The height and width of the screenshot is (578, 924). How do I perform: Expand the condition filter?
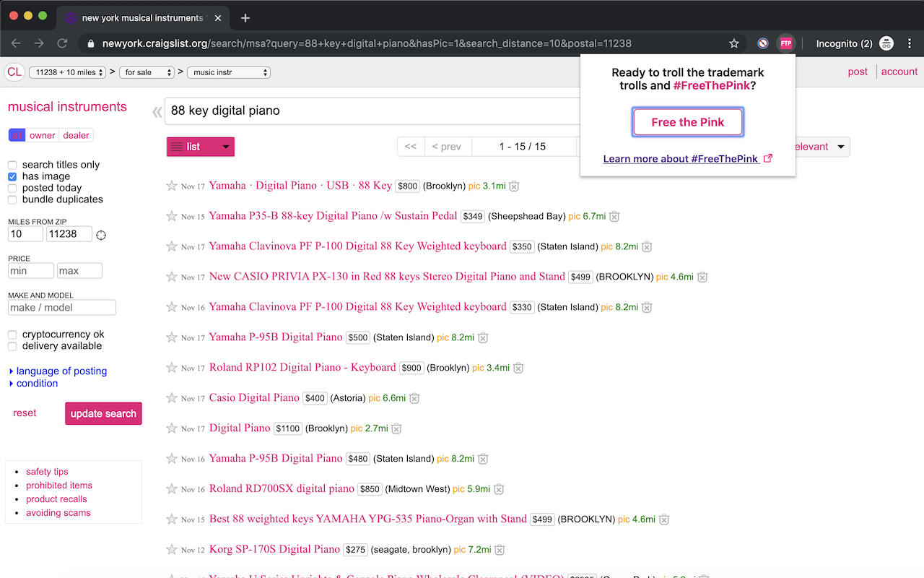pos(33,383)
